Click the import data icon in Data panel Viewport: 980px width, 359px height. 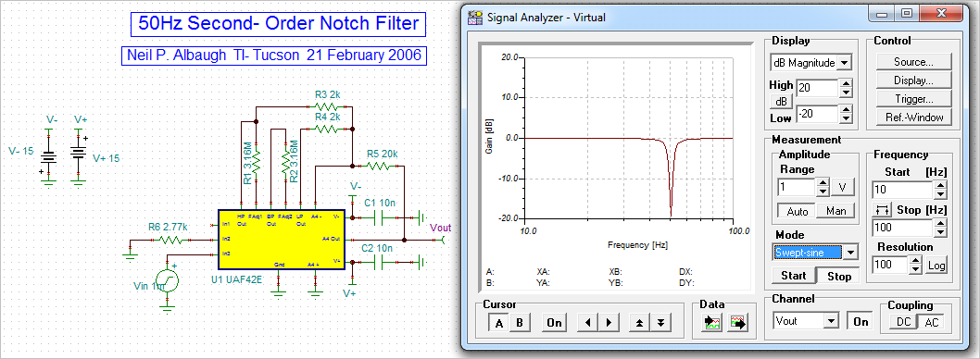[712, 323]
